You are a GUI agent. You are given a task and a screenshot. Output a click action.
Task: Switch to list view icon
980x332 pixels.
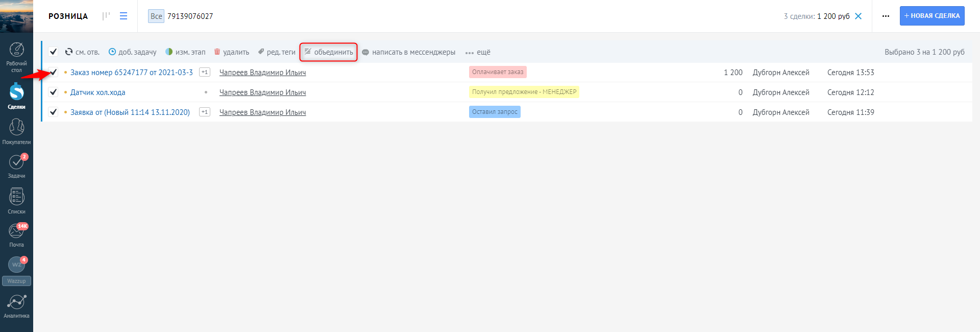[124, 16]
